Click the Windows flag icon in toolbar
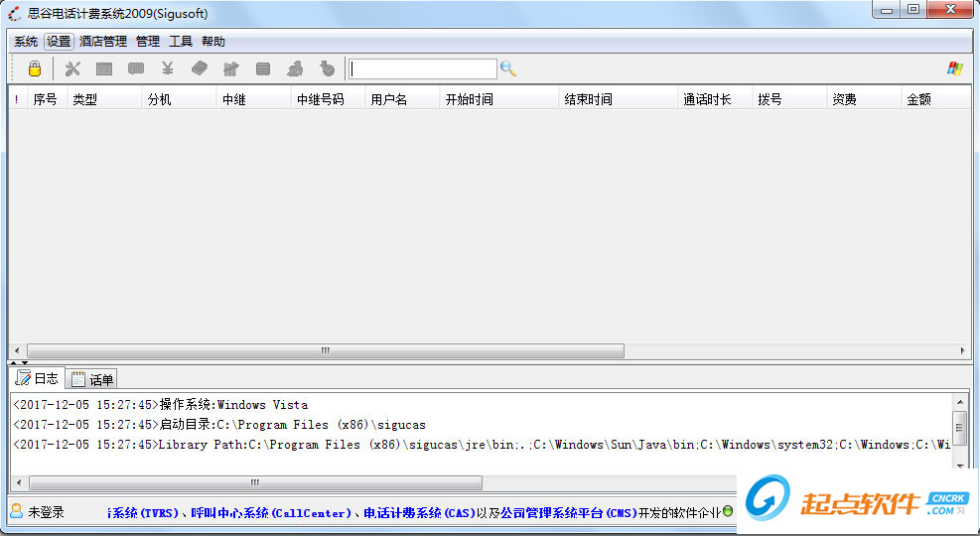 pos(954,68)
